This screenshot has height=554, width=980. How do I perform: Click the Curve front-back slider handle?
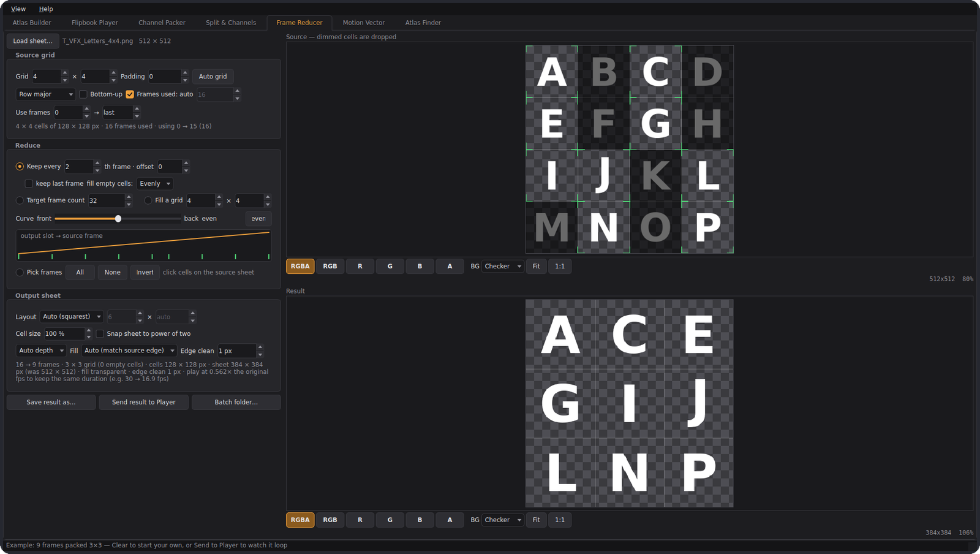(x=118, y=219)
